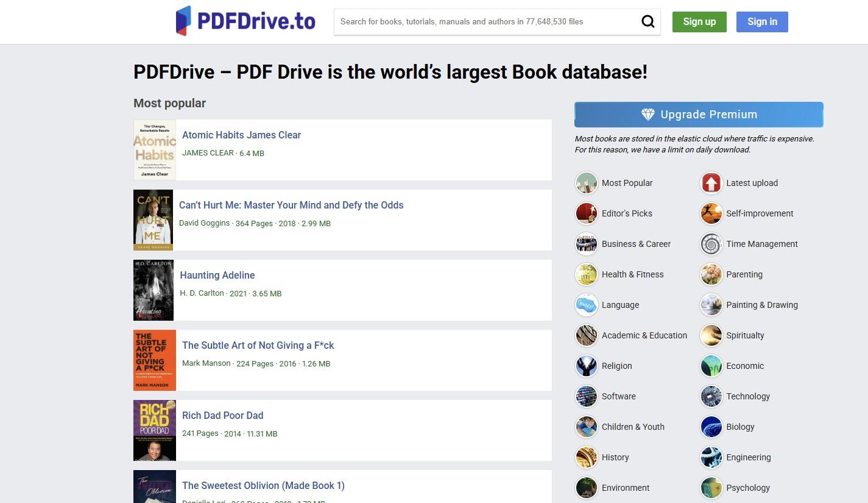Click The Sweetest Oblivion cover thumbnail
Viewport: 868px width, 503px height.
pos(155,487)
